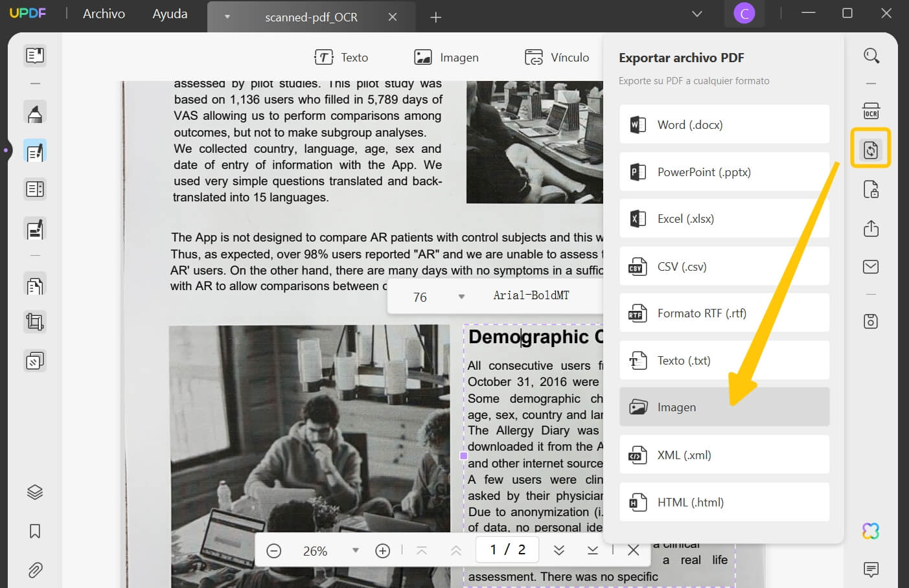Click the zoom-in plus control

click(x=382, y=550)
